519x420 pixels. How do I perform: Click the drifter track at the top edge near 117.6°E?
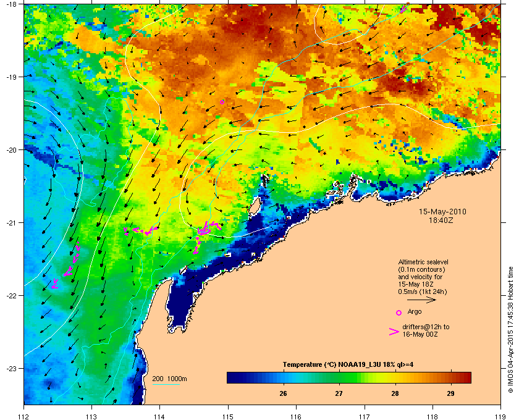point(404,8)
